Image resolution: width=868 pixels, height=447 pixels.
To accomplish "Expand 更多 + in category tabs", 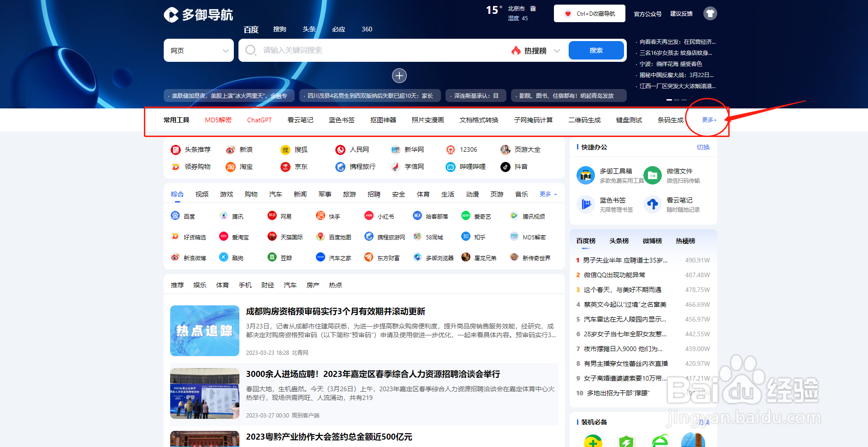I will 548,194.
